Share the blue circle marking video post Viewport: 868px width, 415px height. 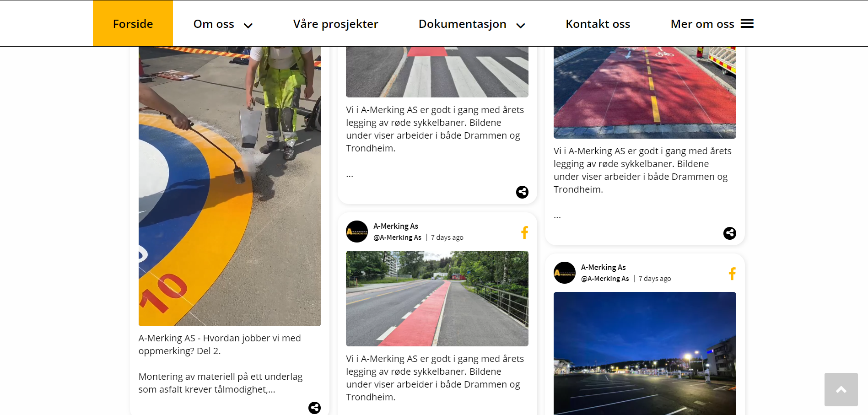coord(314,408)
